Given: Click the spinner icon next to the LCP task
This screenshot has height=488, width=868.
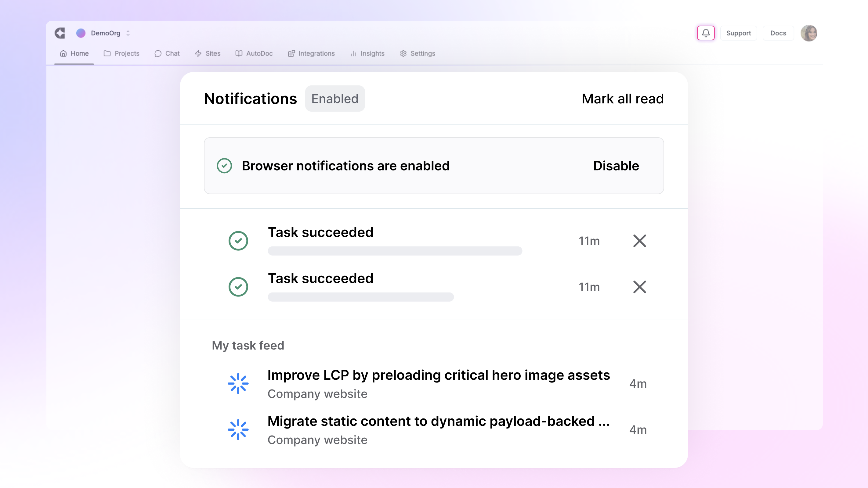Looking at the screenshot, I should click(239, 383).
